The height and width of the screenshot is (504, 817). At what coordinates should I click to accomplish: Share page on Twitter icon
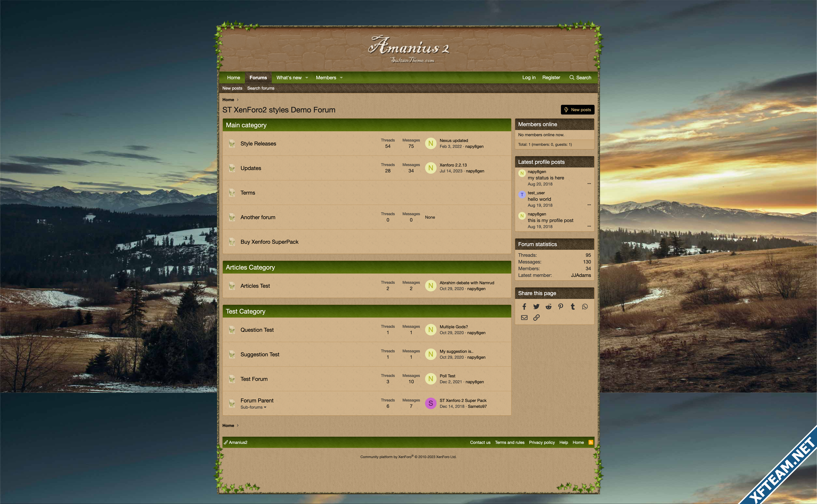tap(536, 307)
